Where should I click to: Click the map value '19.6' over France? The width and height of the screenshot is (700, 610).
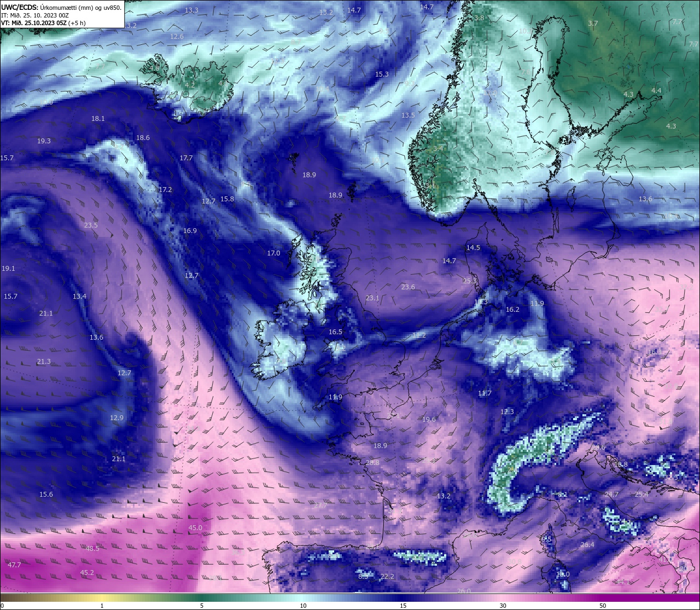[429, 420]
